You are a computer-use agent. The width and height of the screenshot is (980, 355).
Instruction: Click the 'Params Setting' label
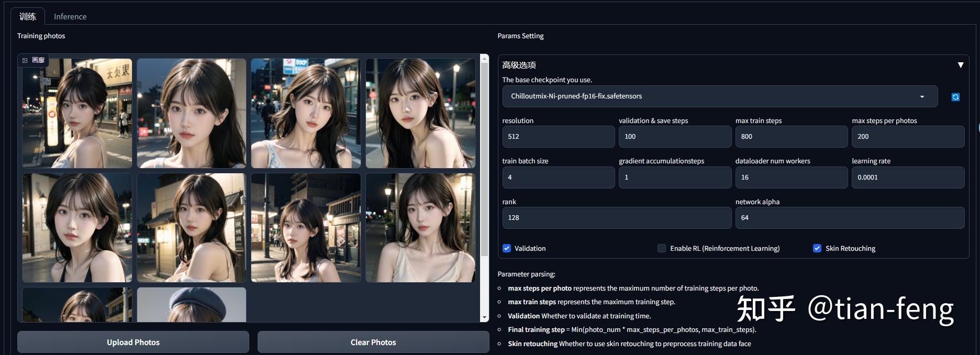pyautogui.click(x=520, y=36)
